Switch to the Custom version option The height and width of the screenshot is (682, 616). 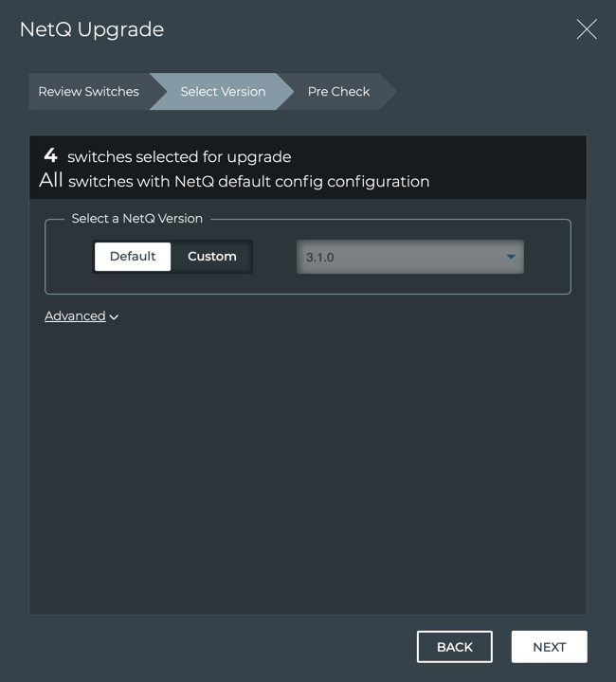point(212,257)
